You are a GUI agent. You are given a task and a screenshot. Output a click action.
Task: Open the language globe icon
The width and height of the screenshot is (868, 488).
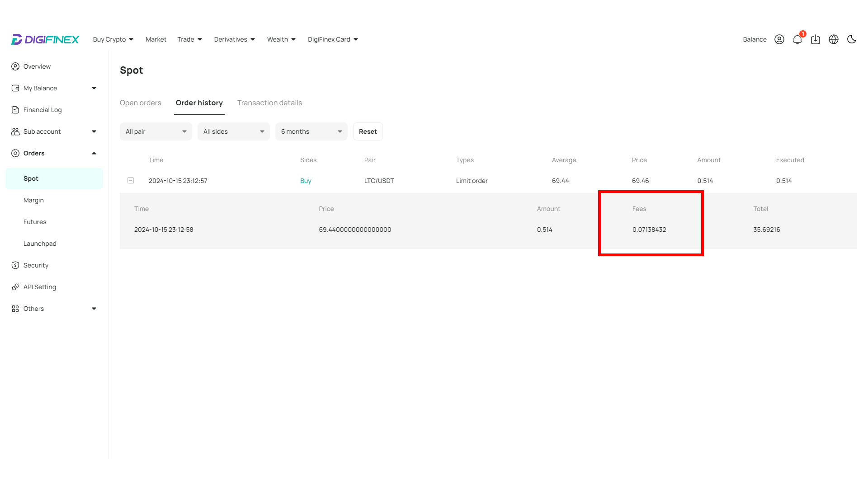pyautogui.click(x=834, y=39)
